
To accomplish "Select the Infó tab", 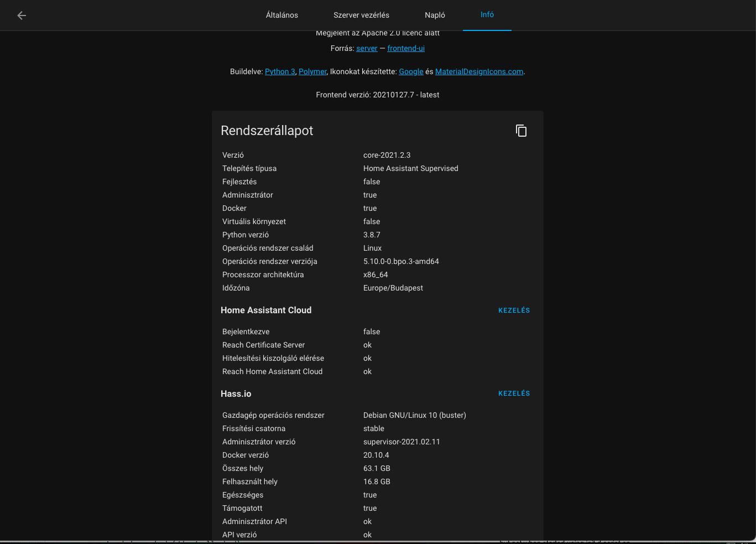I will click(487, 15).
